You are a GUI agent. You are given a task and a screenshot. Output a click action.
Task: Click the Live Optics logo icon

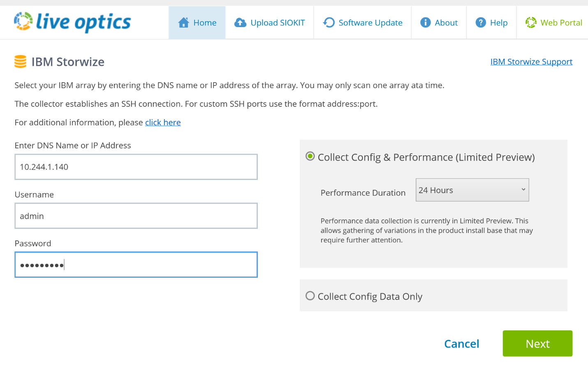pyautogui.click(x=23, y=21)
